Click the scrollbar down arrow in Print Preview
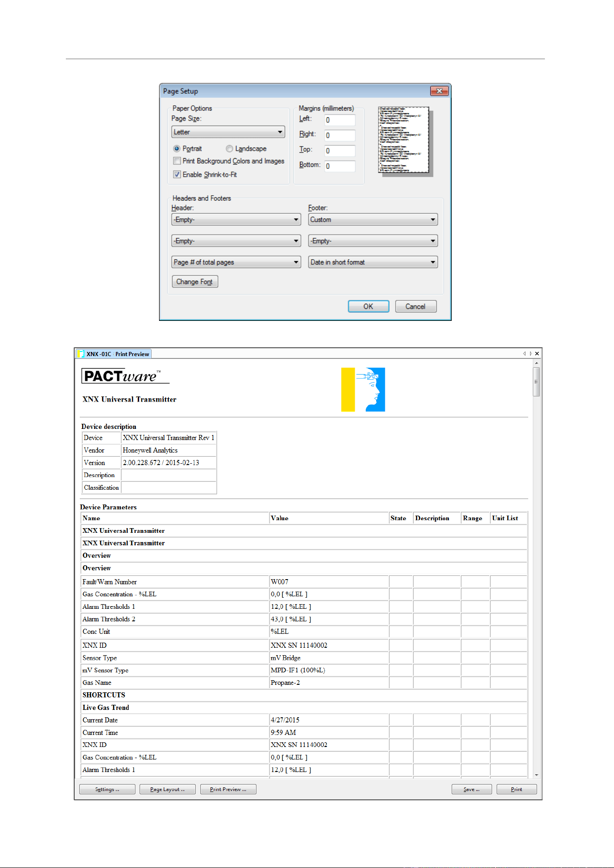The height and width of the screenshot is (868, 614). pyautogui.click(x=537, y=775)
